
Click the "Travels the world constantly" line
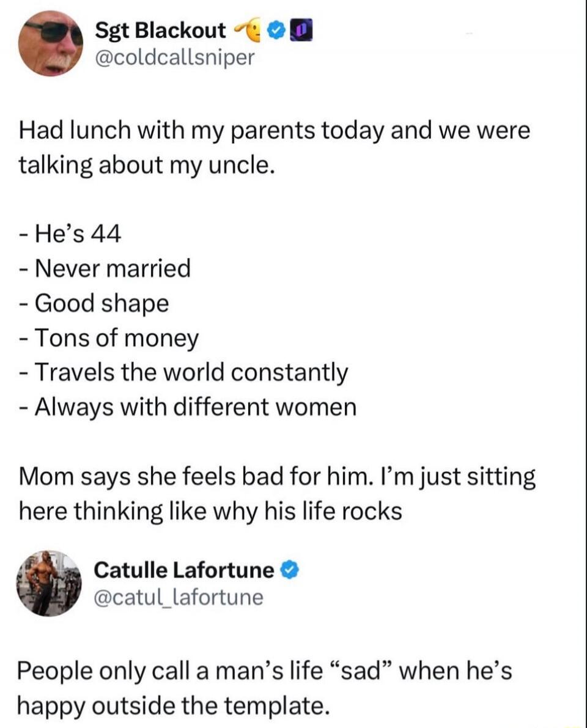(x=183, y=372)
